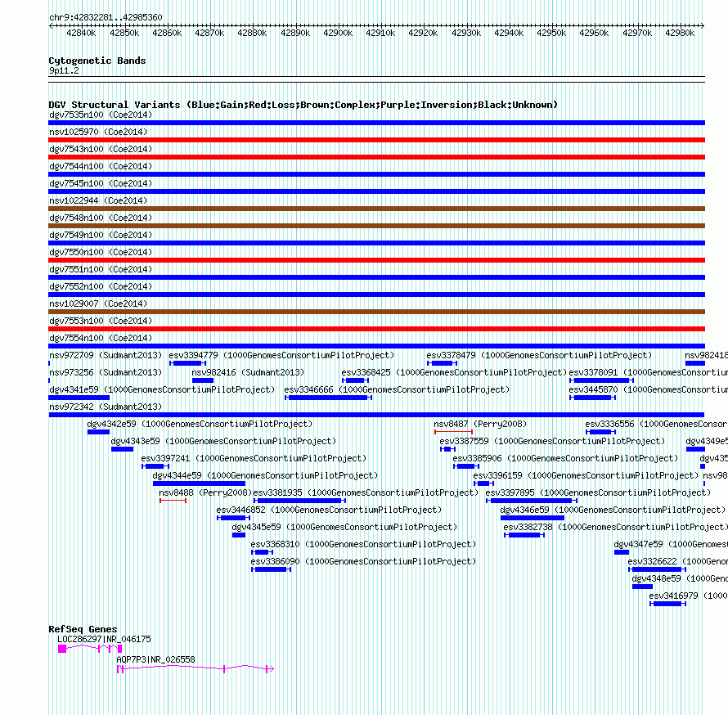Open the esv3387559 variant label
Viewport: 728px width, 715px height.
pos(552,441)
